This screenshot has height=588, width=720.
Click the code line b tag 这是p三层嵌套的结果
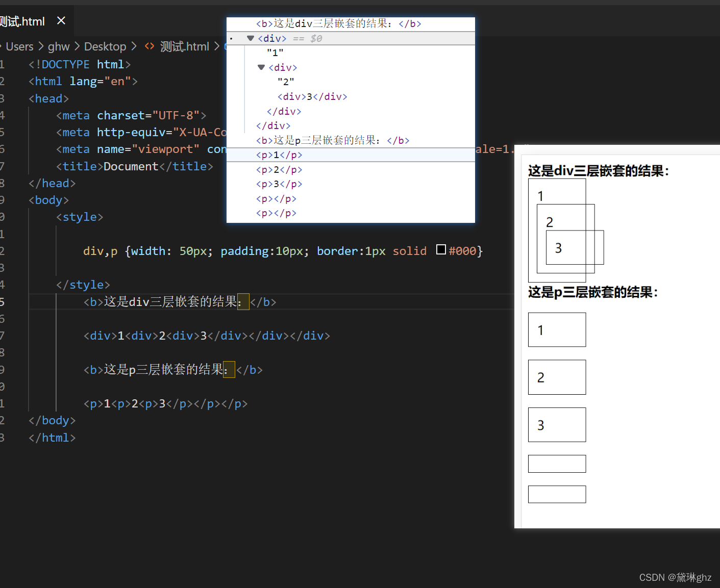point(173,370)
